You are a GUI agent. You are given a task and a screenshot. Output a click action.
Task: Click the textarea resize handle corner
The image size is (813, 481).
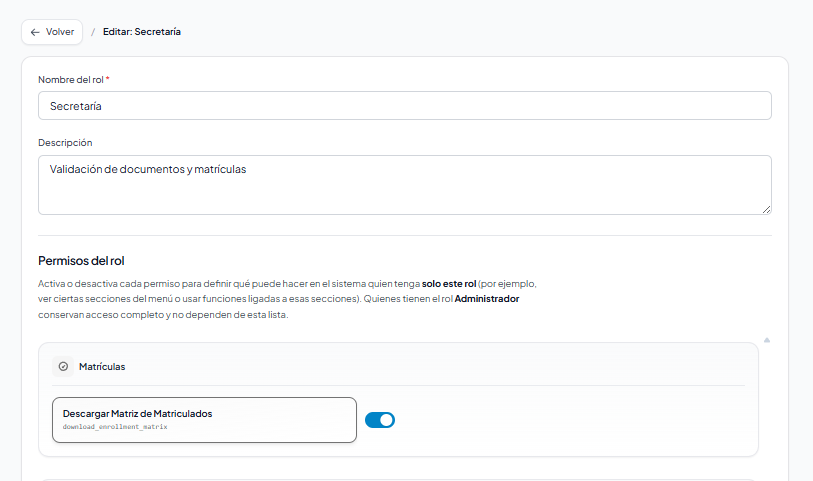pos(766,209)
